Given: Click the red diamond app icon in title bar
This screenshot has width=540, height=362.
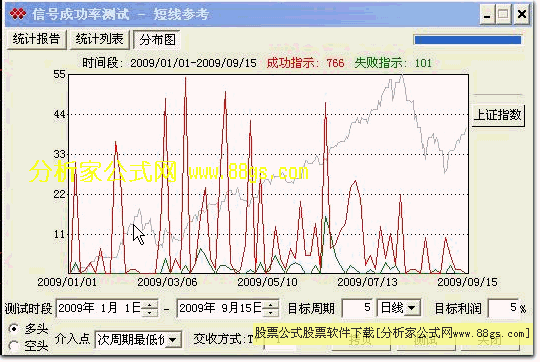Looking at the screenshot, I should click(18, 14).
